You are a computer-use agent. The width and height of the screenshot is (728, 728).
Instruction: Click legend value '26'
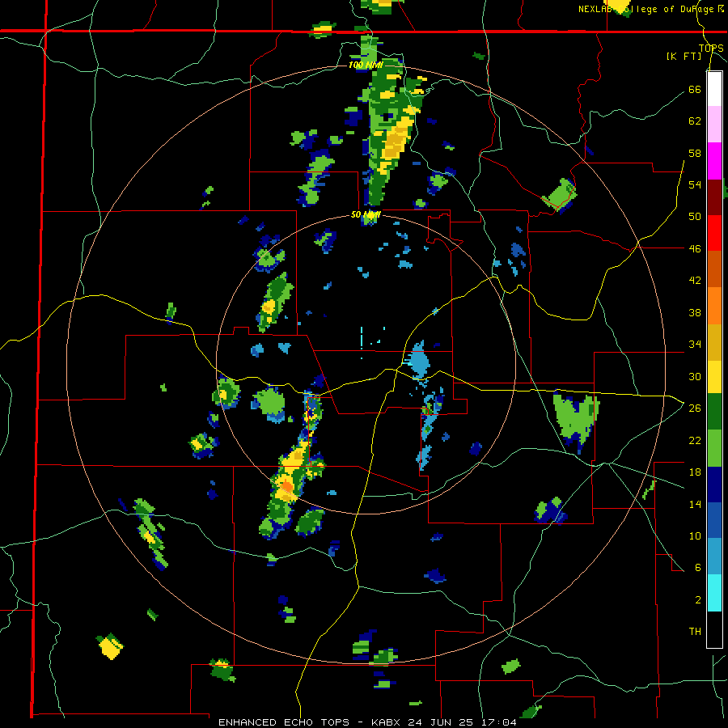695,408
